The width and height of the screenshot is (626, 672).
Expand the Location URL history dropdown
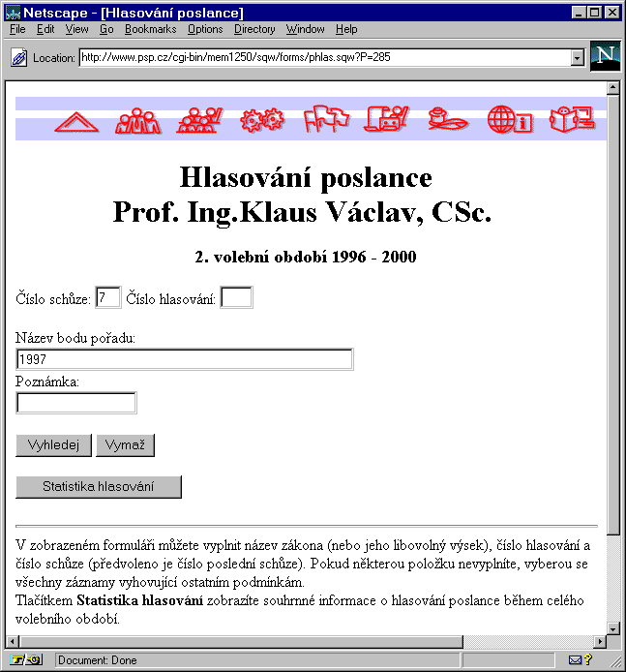(x=578, y=57)
